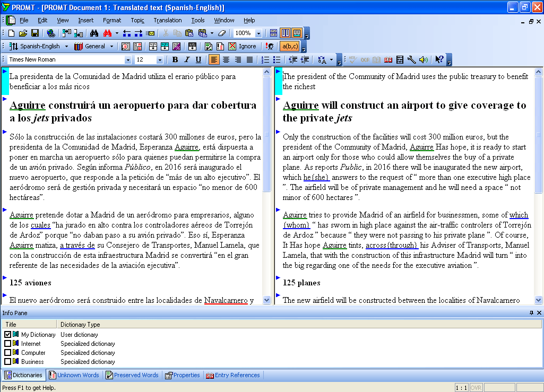The image size is (544, 392).
Task: Toggle Italic formatting
Action: pos(187,59)
